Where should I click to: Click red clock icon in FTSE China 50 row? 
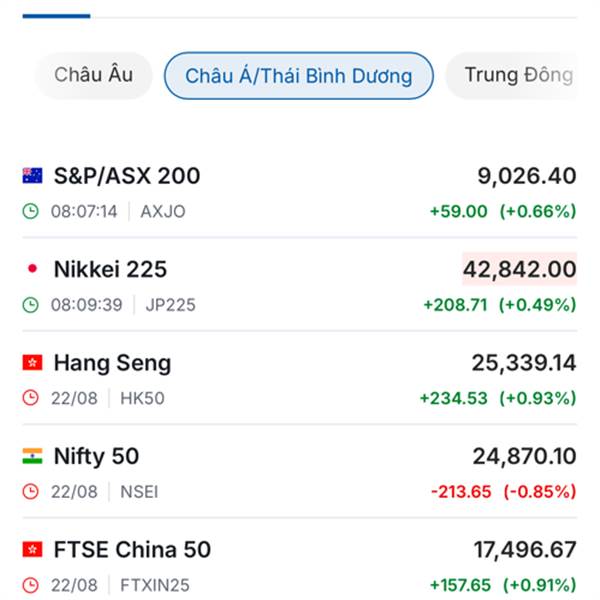coord(31,585)
